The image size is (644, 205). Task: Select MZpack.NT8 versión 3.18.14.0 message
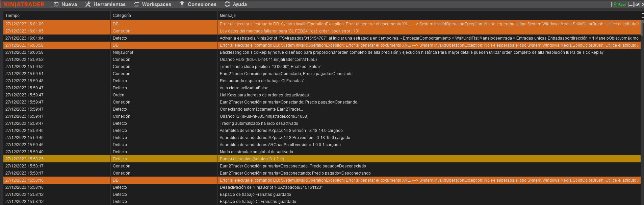[282, 131]
